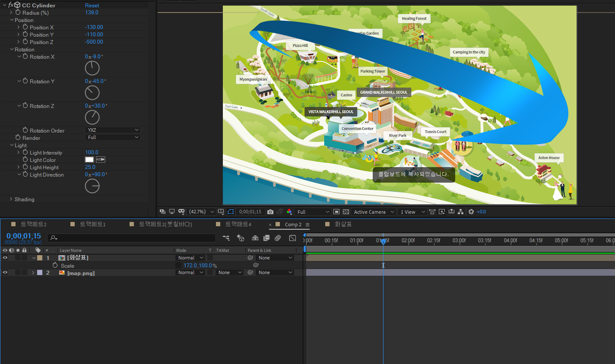615x364 pixels.
Task: Switch to the 트랙메트1 timeline tab
Action: click(92, 224)
